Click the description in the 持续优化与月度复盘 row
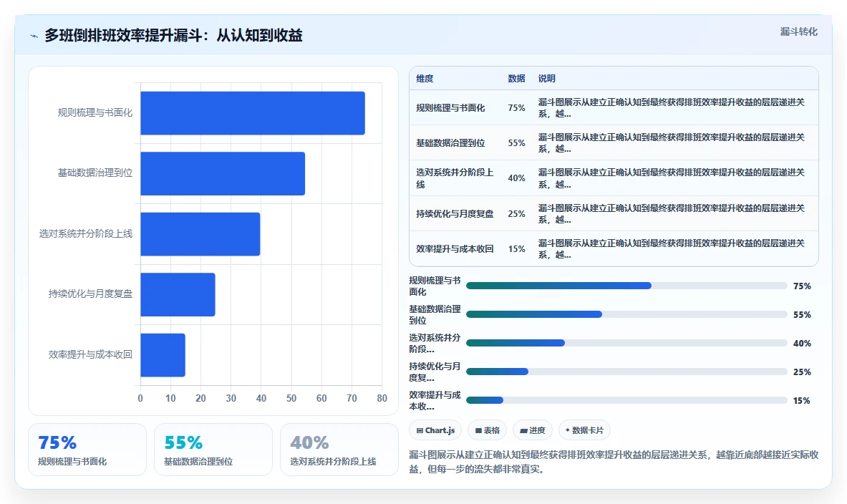The height and width of the screenshot is (504, 847). tap(672, 214)
